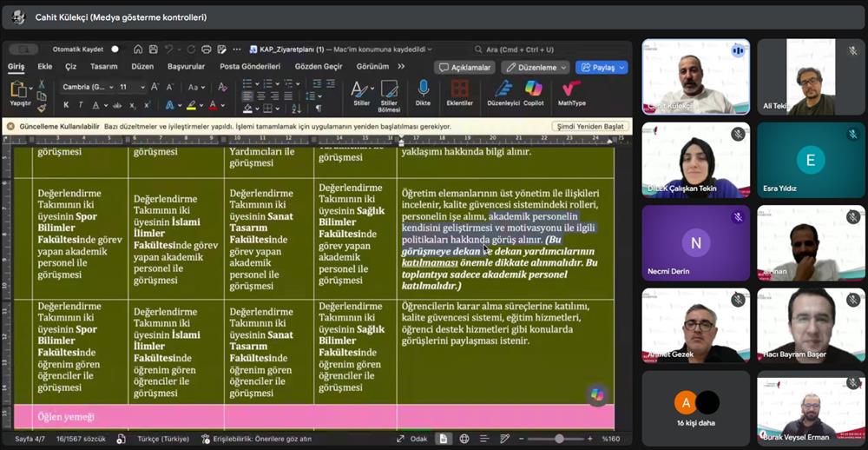Switch to the Tasarım ribbon tab
Screen dimensions: 868x450
pyautogui.click(x=103, y=67)
